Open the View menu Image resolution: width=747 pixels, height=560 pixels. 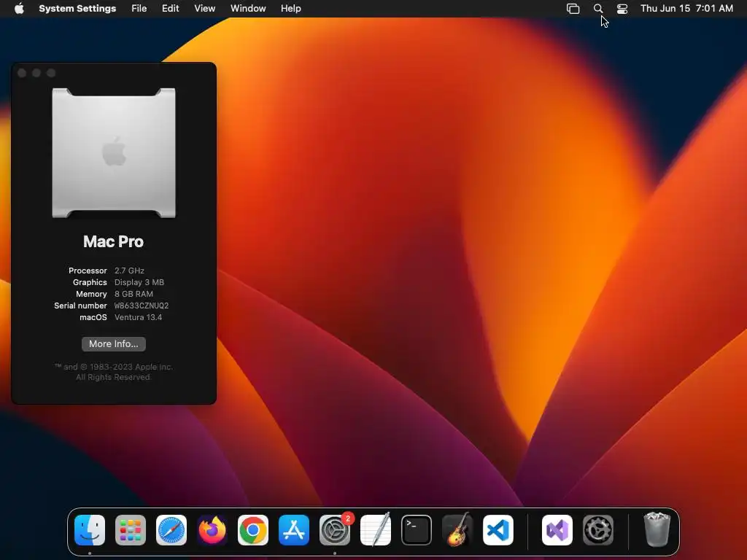(x=204, y=8)
